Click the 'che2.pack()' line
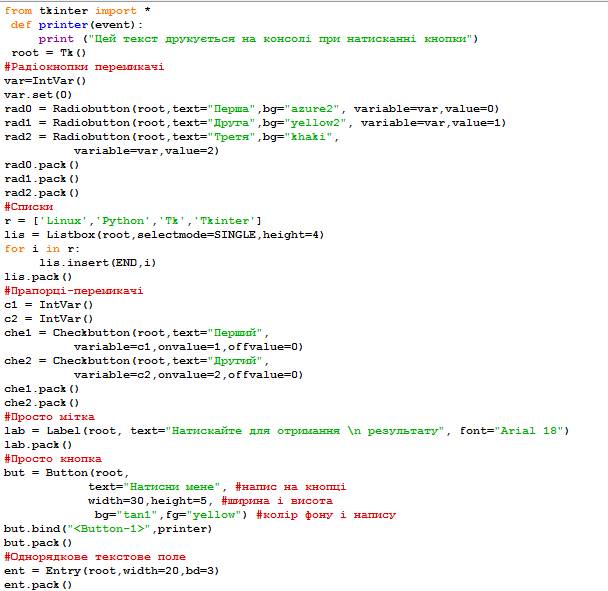 pos(41,403)
